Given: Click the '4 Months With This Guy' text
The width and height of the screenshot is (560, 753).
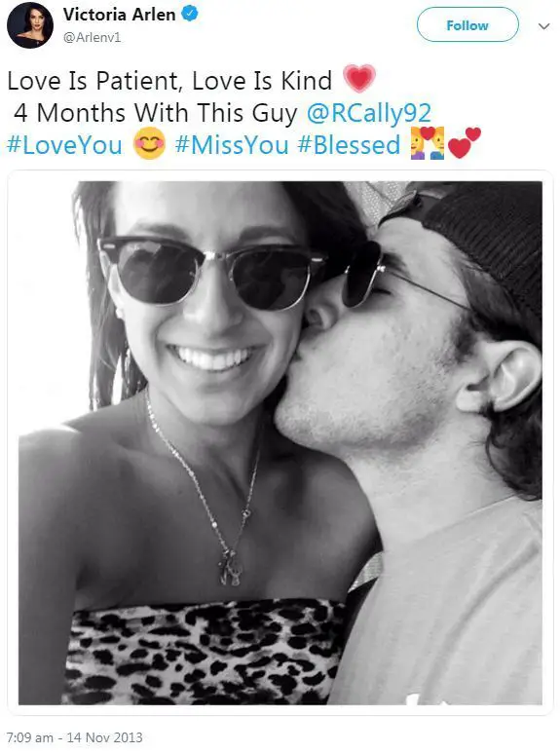Looking at the screenshot, I should pos(156,113).
